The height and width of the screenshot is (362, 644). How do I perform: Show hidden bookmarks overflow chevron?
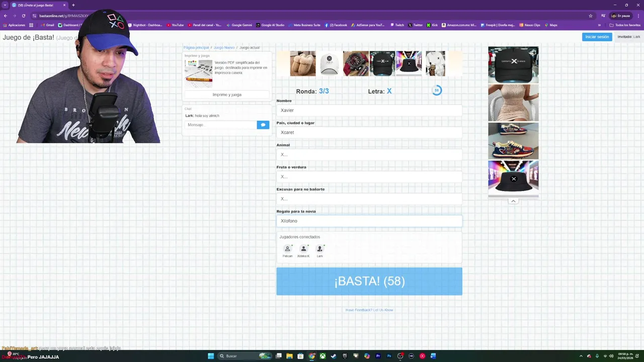[x=599, y=25]
